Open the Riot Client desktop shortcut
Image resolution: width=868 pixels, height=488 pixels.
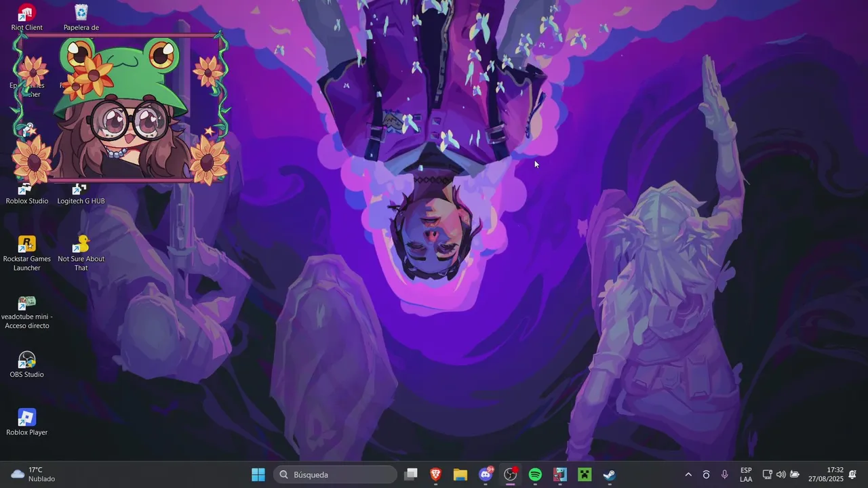pos(26,16)
